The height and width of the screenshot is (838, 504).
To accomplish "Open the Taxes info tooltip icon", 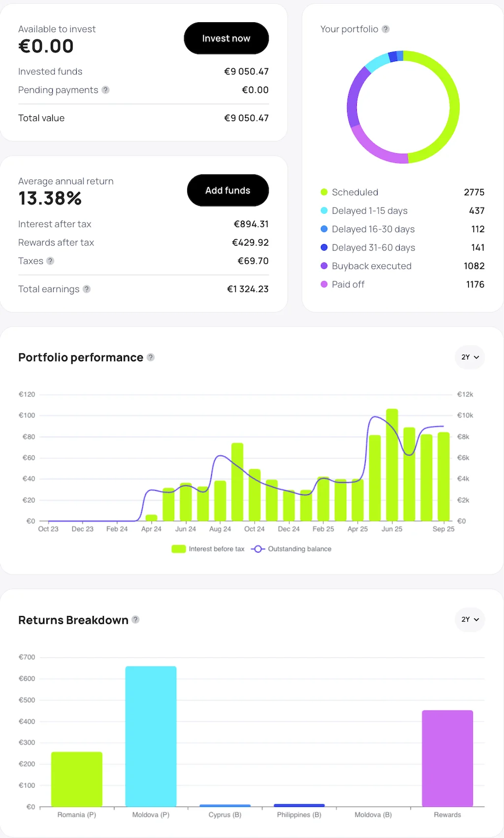I will pos(50,261).
